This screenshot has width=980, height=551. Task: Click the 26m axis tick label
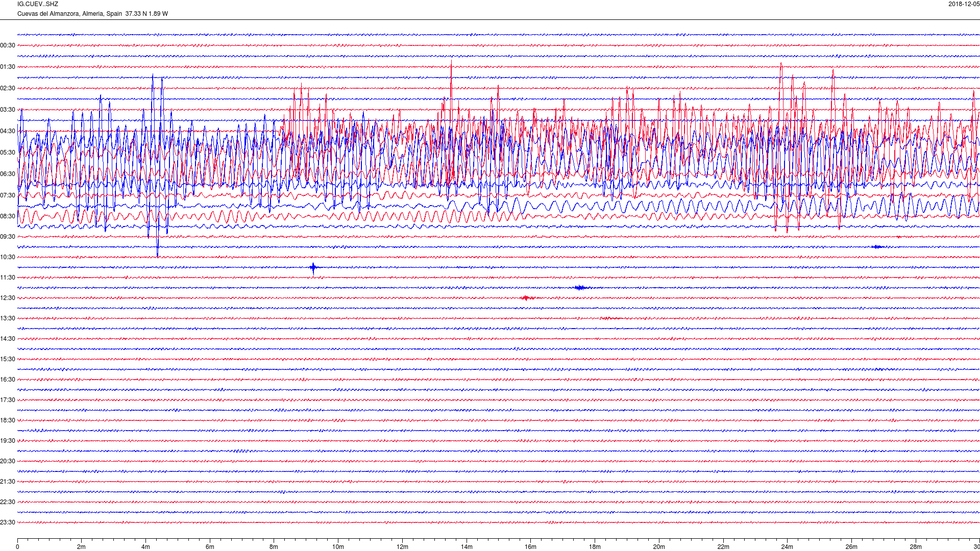(851, 547)
